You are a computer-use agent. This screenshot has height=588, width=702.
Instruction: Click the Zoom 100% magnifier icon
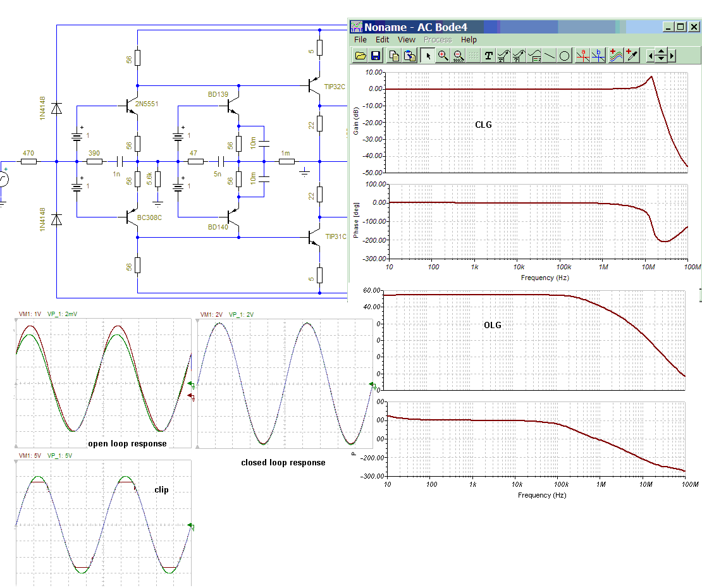(458, 56)
